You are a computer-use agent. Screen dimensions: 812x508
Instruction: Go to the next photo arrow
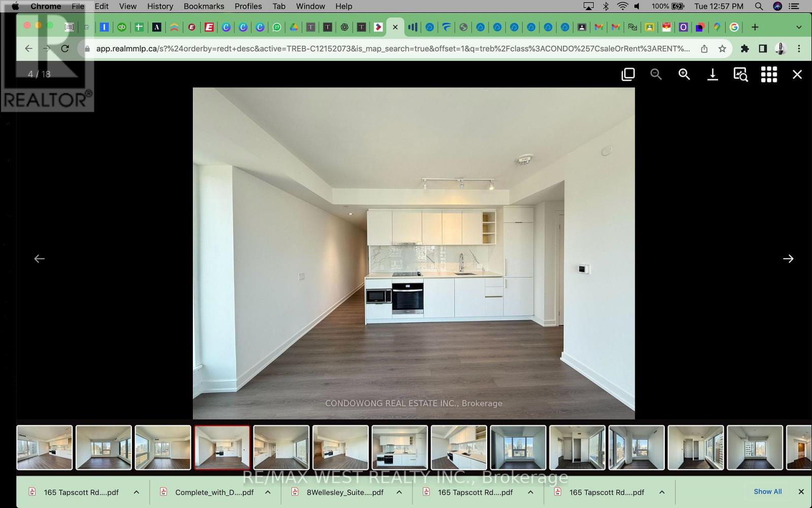click(x=788, y=259)
